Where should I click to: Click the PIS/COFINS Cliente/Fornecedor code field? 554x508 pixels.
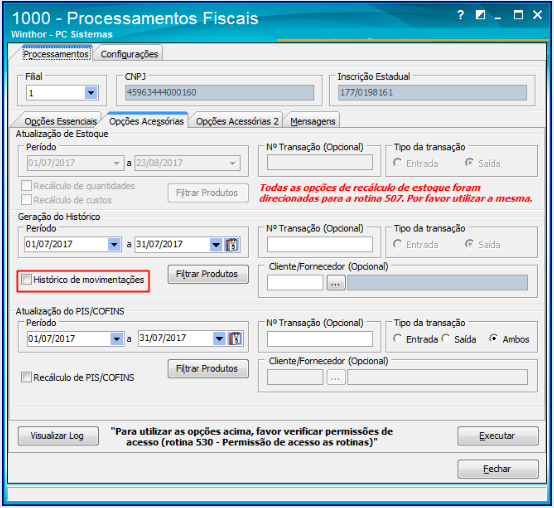(295, 377)
